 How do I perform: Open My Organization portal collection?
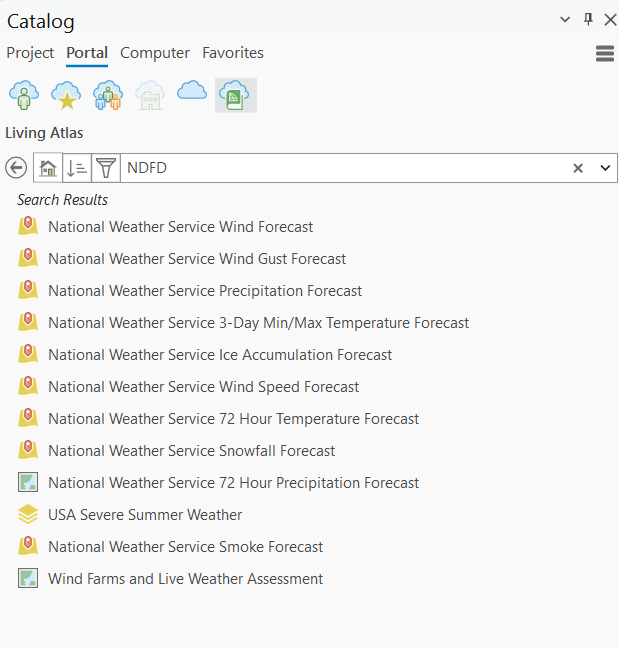(x=150, y=95)
